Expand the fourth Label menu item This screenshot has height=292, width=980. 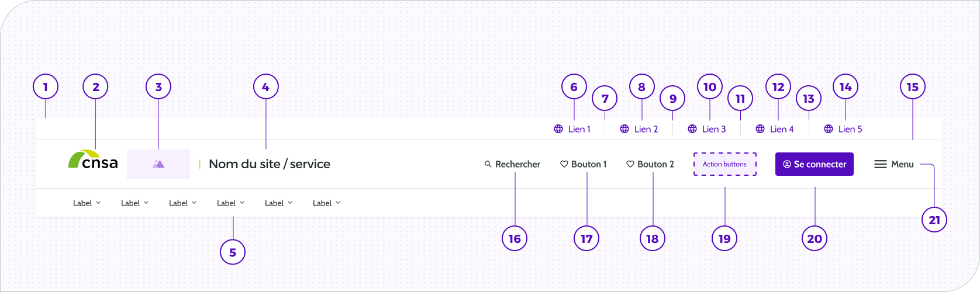point(231,203)
